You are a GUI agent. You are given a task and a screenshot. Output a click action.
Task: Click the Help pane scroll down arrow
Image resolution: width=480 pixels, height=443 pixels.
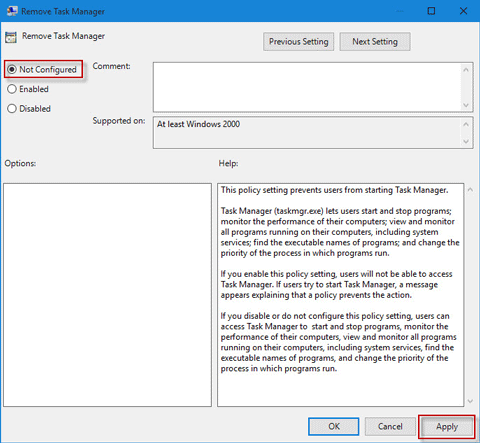point(470,401)
